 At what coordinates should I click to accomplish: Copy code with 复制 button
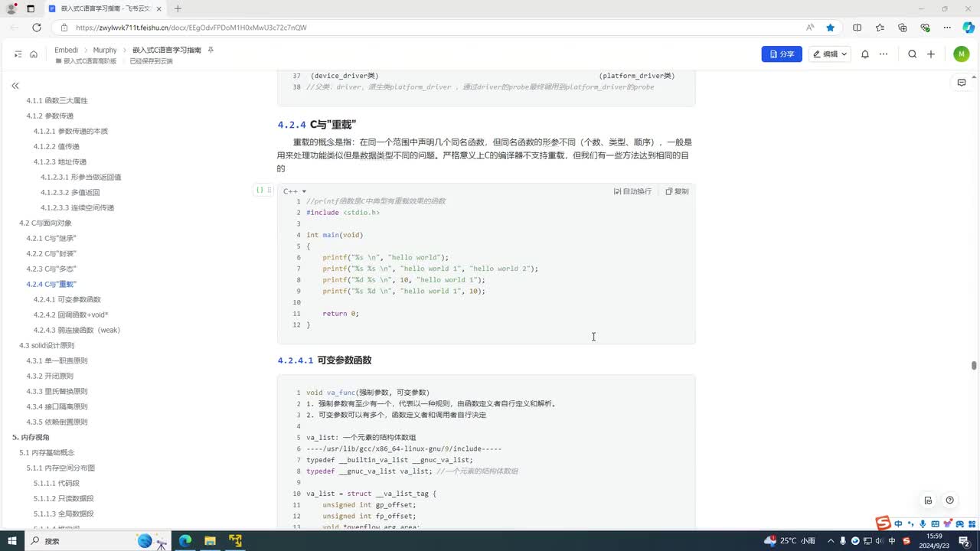point(677,191)
